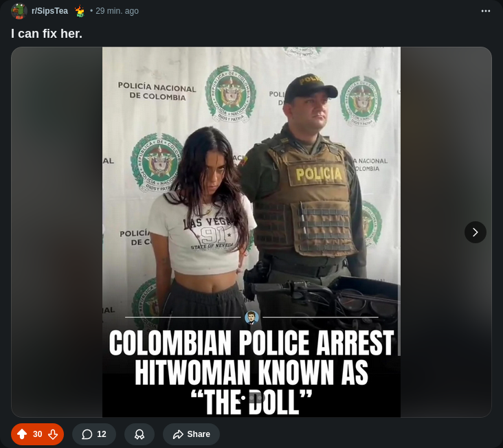The height and width of the screenshot is (448, 503).
Task: Click the portrait watermark icon above the headline
Action: coord(252,317)
